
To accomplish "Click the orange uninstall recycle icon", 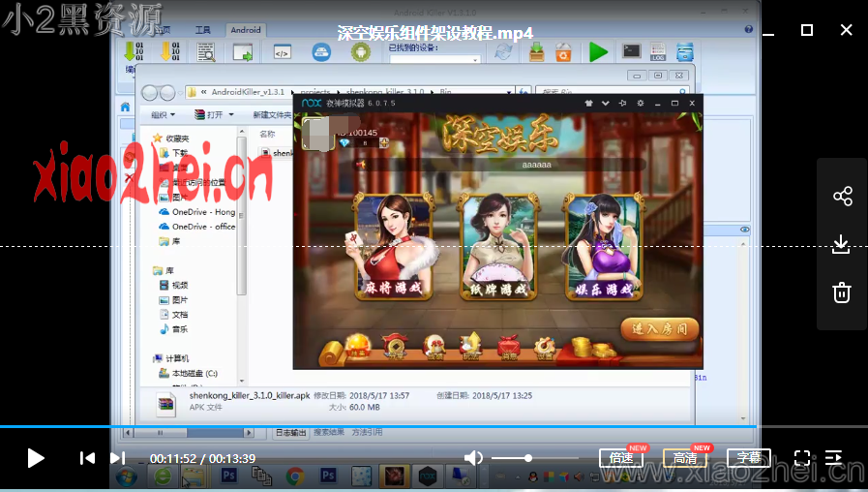I will [563, 52].
